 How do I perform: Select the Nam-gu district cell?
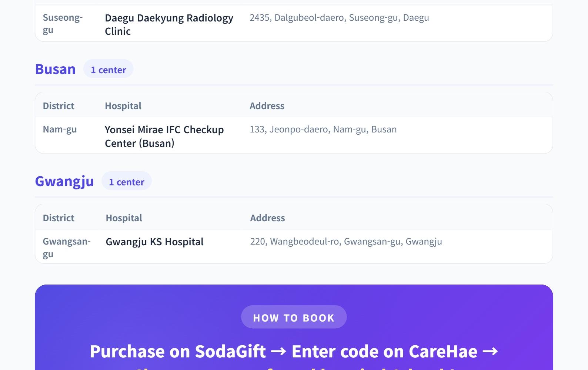click(60, 129)
